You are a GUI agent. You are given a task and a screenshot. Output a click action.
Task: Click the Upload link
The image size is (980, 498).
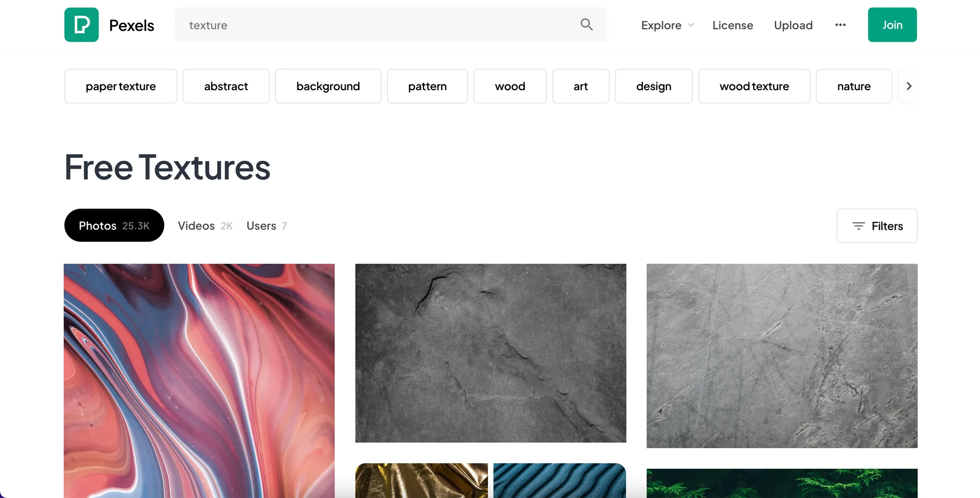pyautogui.click(x=793, y=25)
